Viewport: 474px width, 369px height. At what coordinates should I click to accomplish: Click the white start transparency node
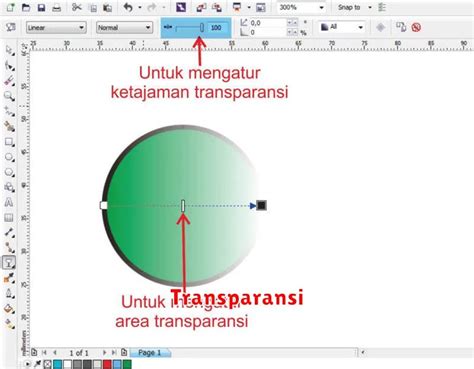point(104,205)
